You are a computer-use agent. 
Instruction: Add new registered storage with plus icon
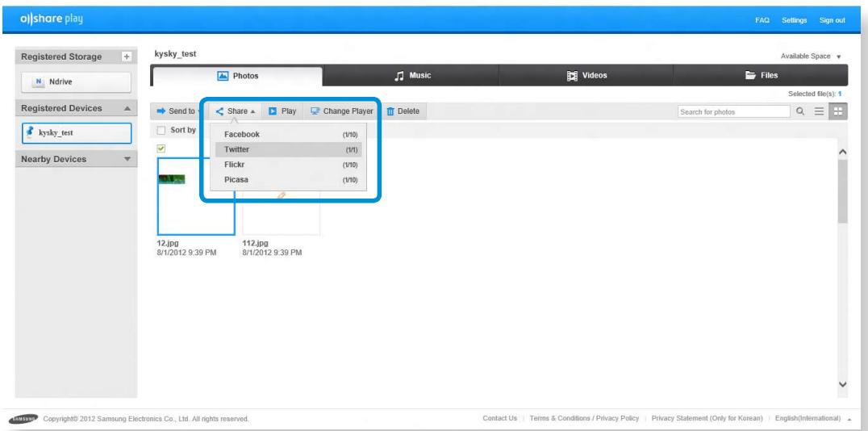click(126, 56)
